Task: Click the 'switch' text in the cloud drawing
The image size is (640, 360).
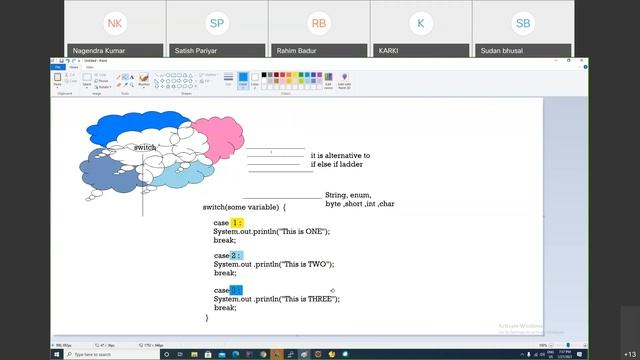Action: [x=145, y=147]
